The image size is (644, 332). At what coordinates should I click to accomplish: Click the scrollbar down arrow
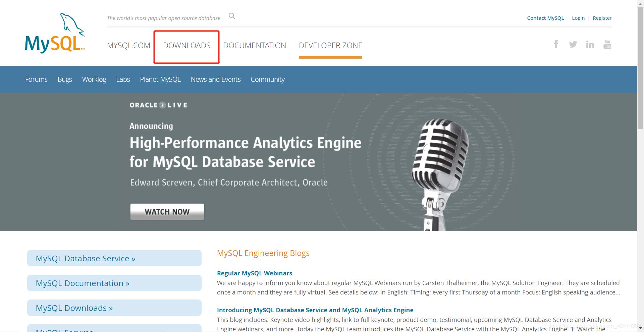click(x=640, y=328)
